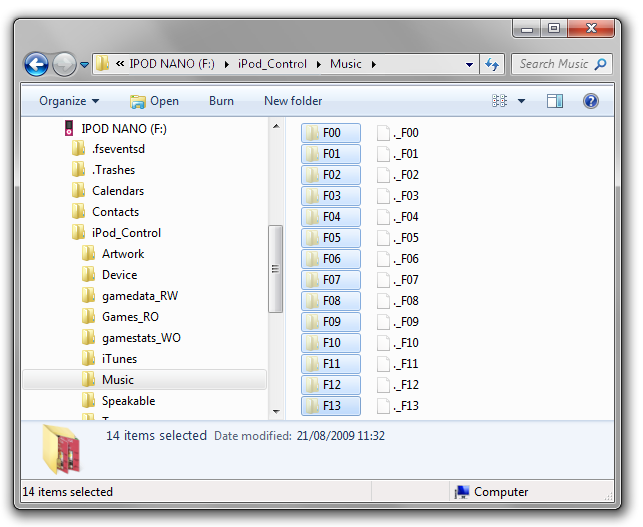
Task: Select iPod_Control folder in tree
Action: tap(116, 233)
